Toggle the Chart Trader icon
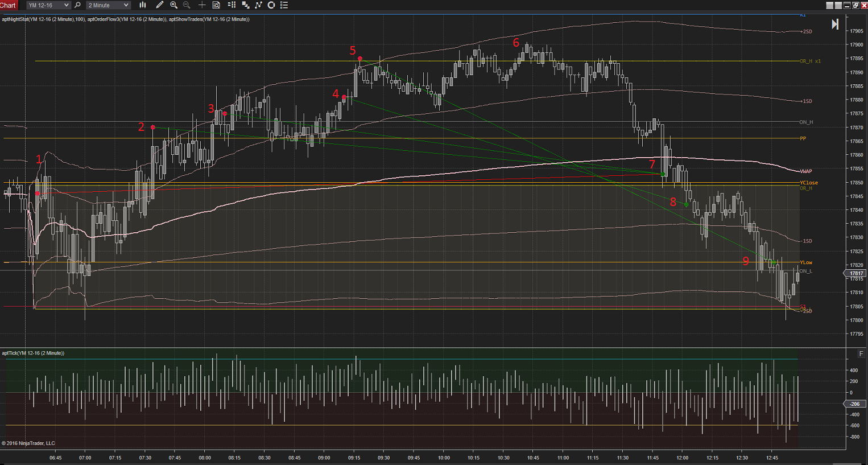 pyautogui.click(x=232, y=5)
